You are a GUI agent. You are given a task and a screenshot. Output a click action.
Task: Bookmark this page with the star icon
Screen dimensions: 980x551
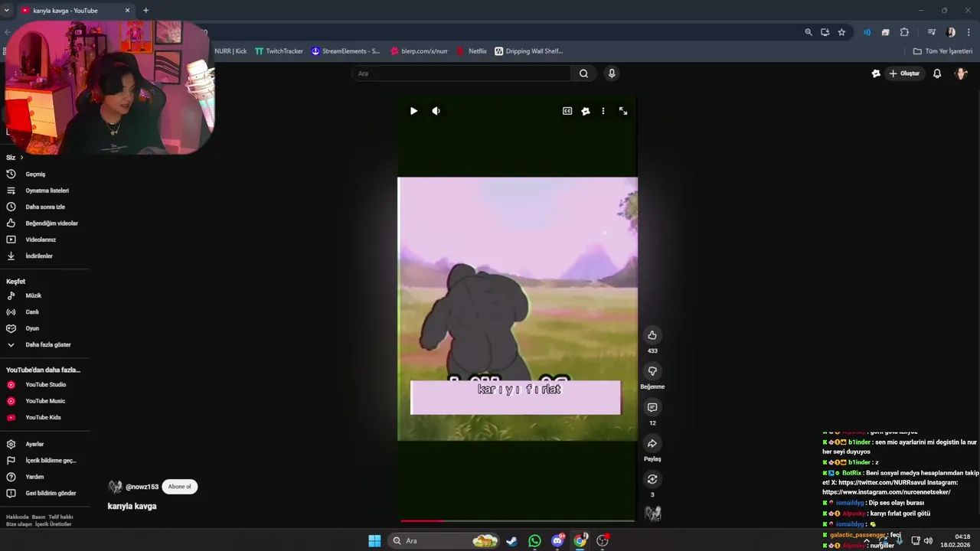(841, 32)
